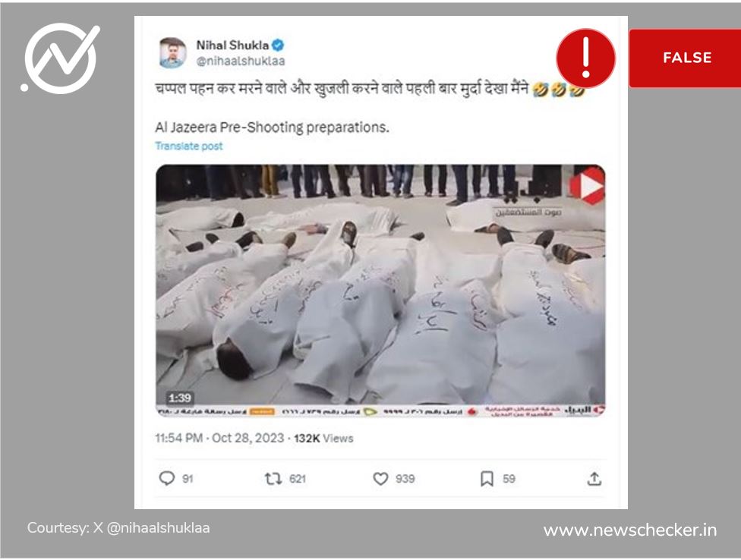
Task: Like the post with heart icon
Action: pyautogui.click(x=380, y=479)
